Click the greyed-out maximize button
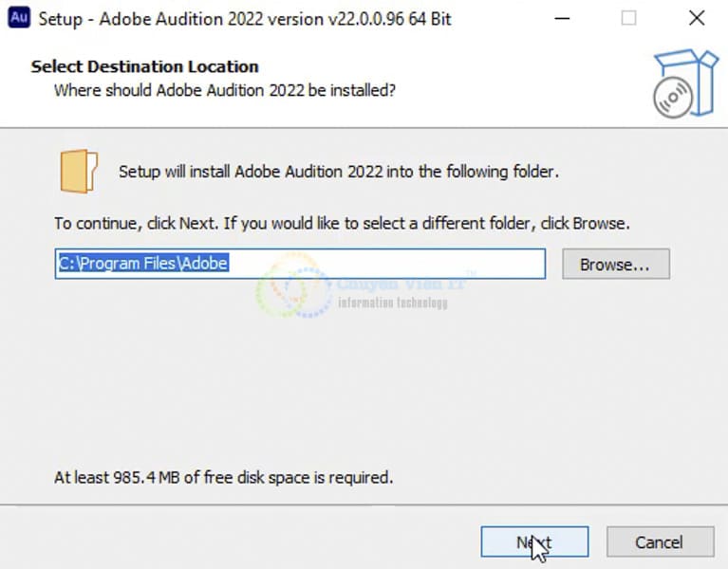 tap(628, 19)
